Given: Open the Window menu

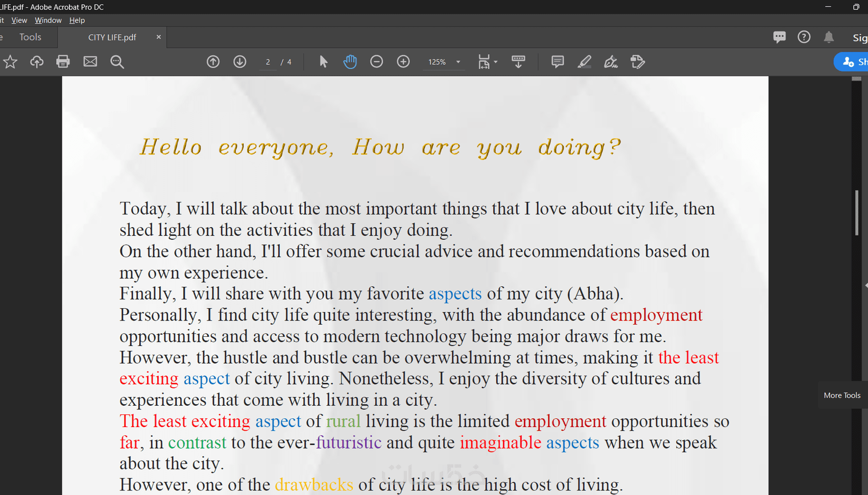Looking at the screenshot, I should [x=48, y=20].
